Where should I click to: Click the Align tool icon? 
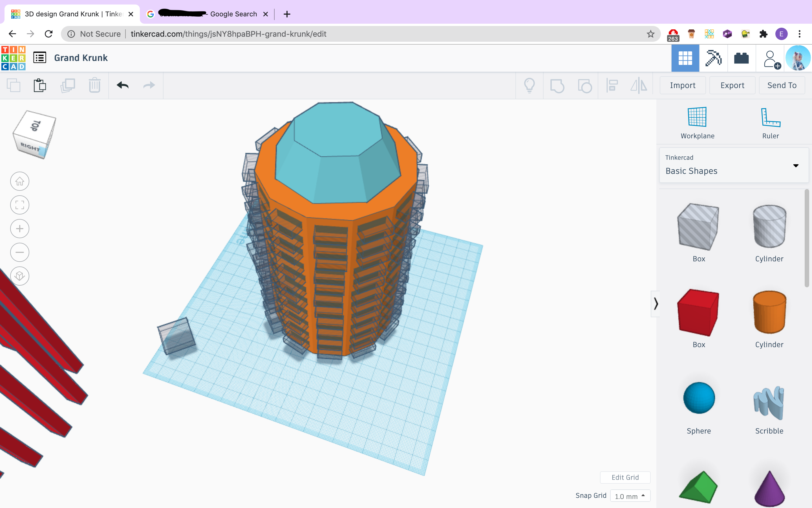point(612,85)
